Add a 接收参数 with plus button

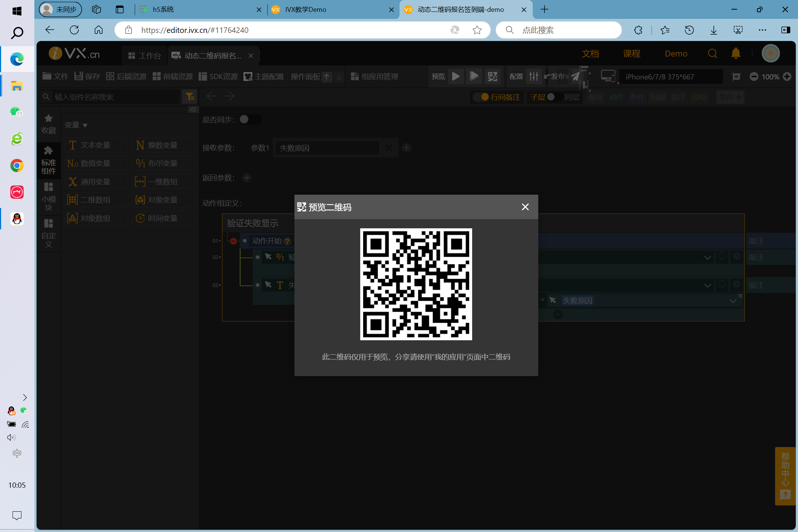click(406, 148)
